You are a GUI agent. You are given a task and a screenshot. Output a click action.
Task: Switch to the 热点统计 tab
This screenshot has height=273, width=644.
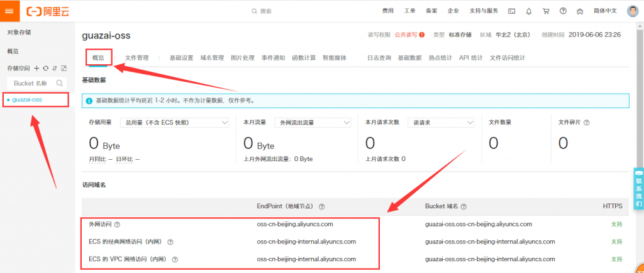coord(440,58)
